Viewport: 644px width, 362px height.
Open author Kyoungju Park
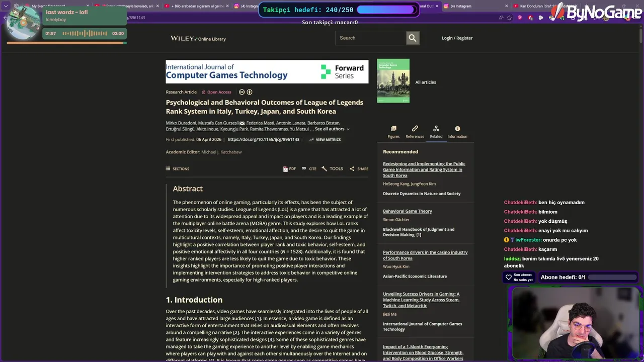click(234, 129)
